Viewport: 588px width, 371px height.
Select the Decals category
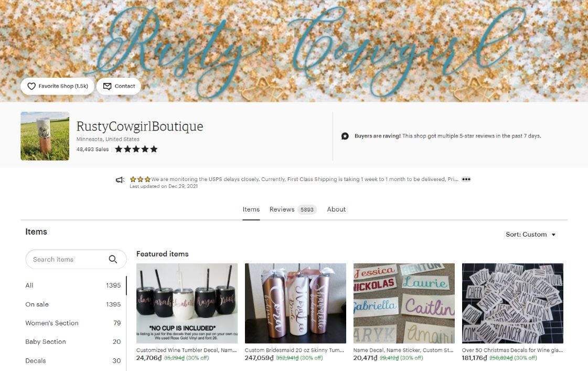click(x=73, y=361)
